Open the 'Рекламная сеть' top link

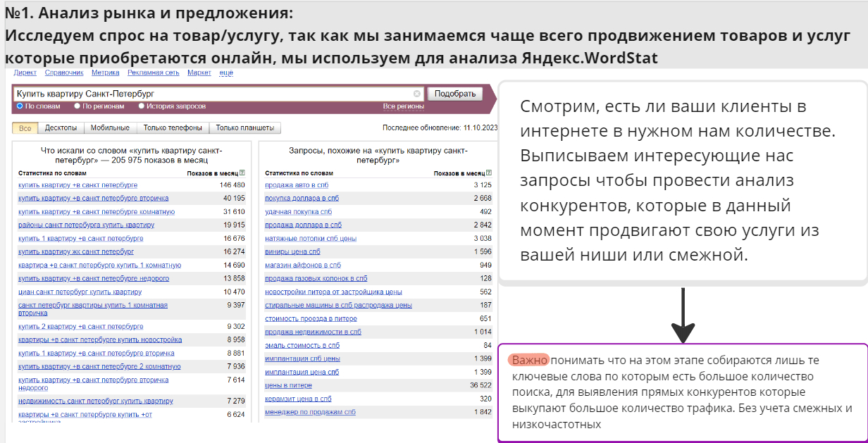click(x=154, y=73)
